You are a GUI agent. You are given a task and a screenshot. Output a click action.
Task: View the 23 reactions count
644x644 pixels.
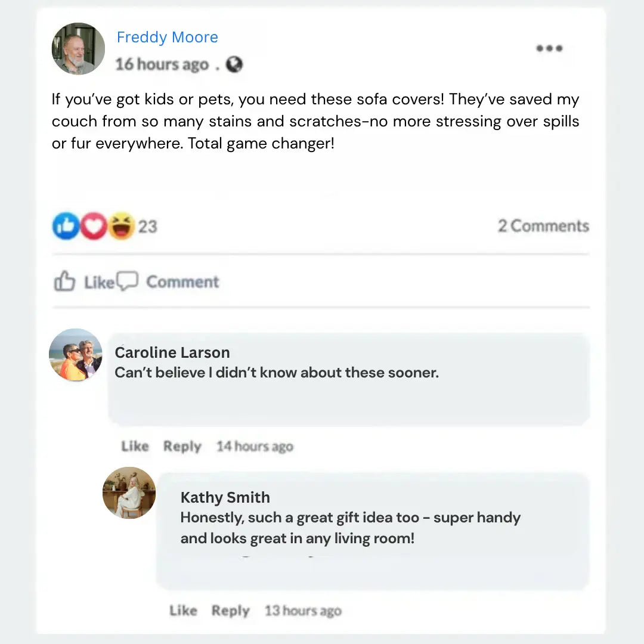pyautogui.click(x=148, y=227)
